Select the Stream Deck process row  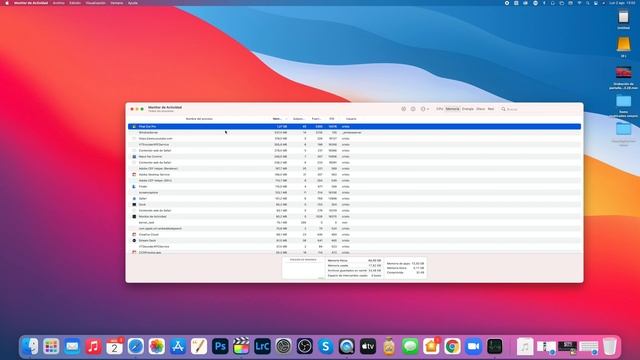point(354,240)
